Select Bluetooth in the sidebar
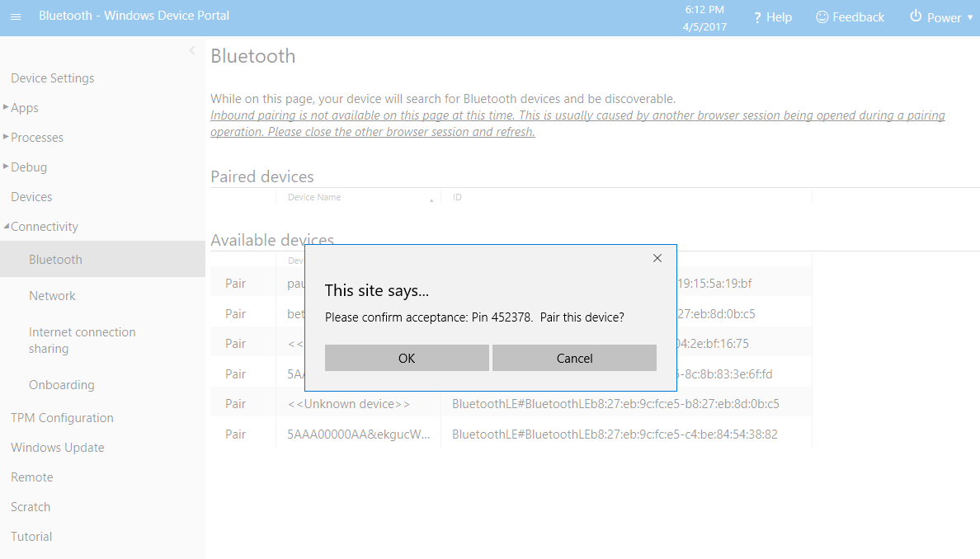This screenshot has width=980, height=559. click(102, 259)
